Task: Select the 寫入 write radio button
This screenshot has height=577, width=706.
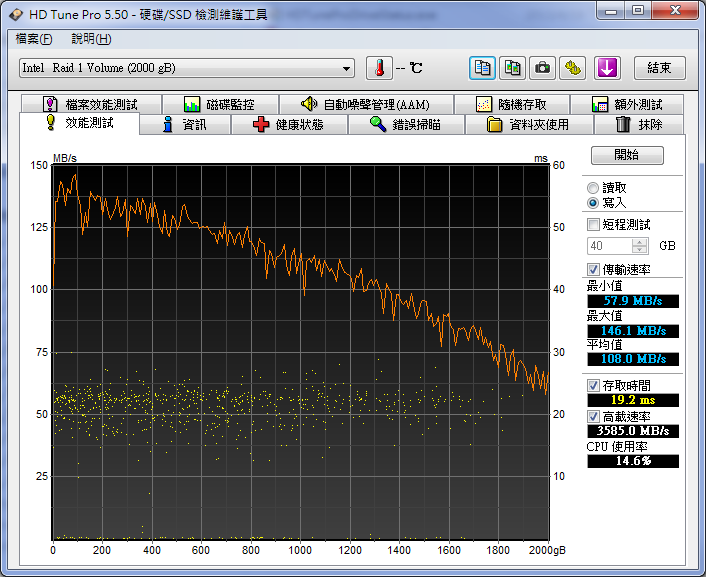Action: [593, 203]
